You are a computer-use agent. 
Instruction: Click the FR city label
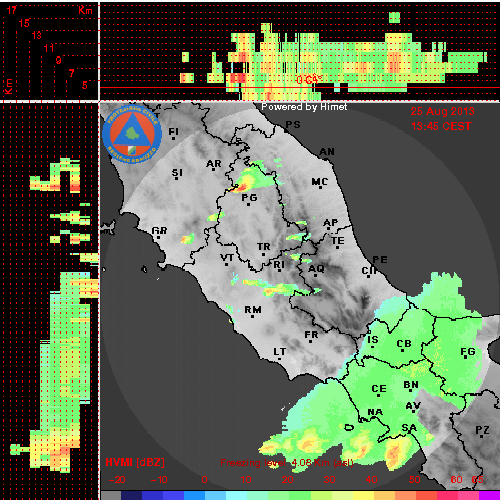point(311,334)
